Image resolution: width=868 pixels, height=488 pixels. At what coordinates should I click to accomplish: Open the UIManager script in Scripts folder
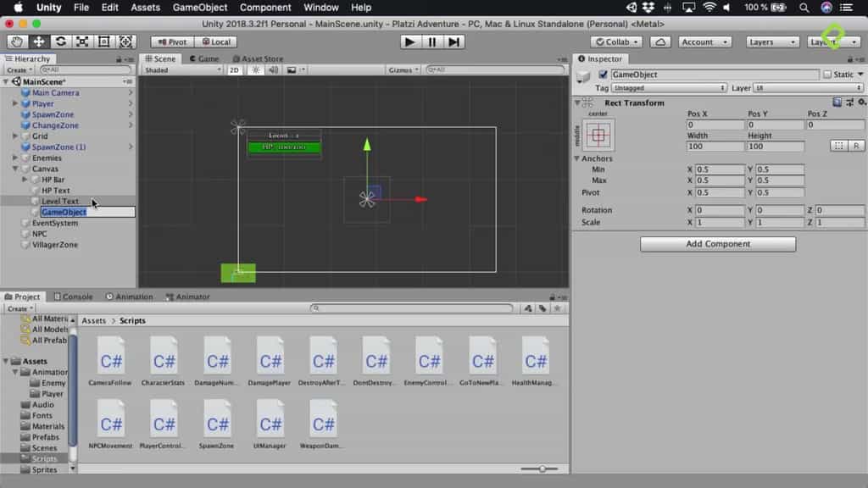(x=270, y=421)
